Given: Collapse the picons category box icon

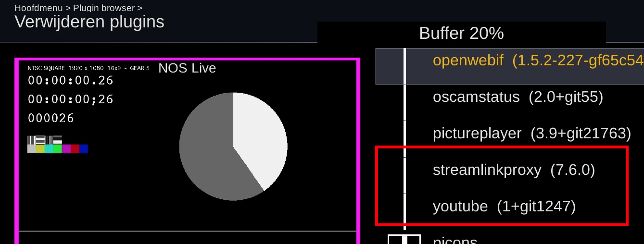Looking at the screenshot, I should click(404, 239).
